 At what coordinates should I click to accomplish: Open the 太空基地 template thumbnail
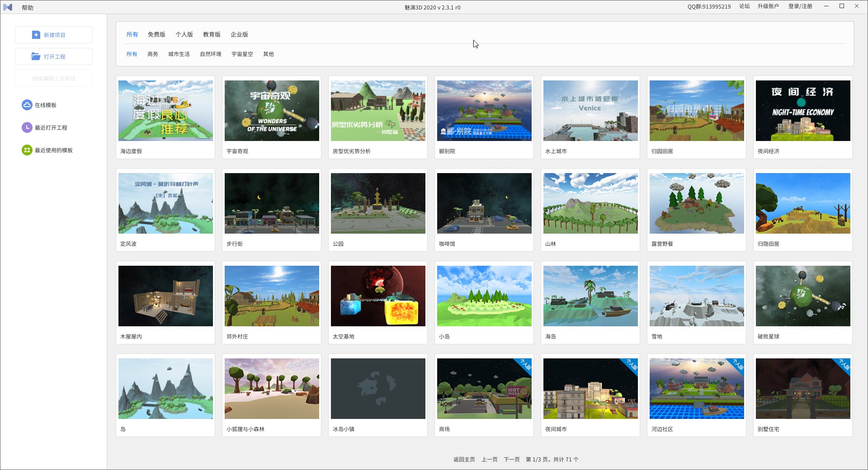point(378,296)
